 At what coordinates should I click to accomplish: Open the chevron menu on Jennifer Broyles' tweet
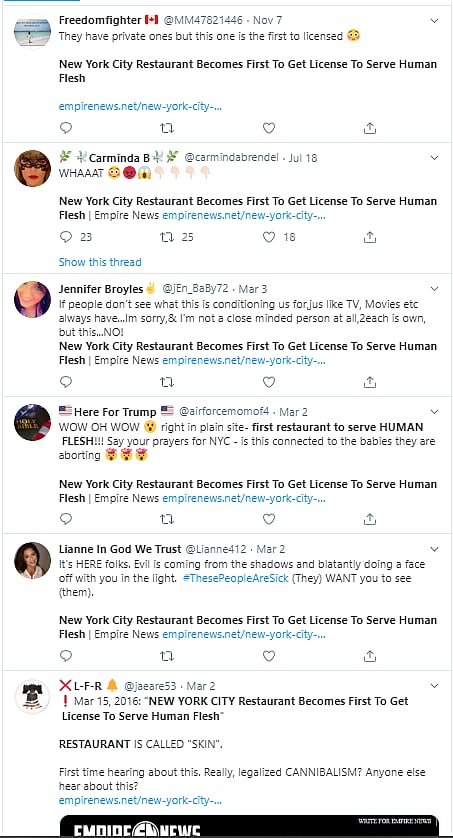click(434, 289)
